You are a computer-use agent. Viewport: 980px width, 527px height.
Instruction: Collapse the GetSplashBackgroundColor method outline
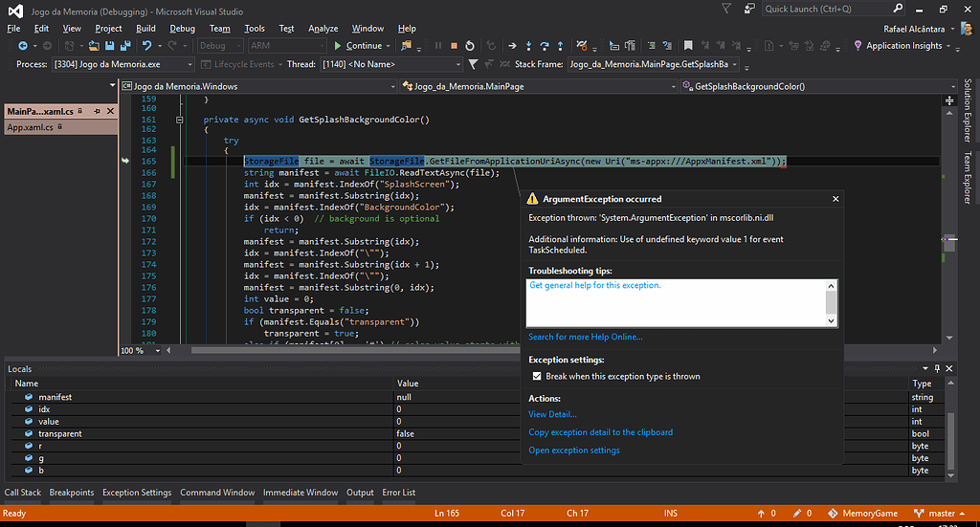180,120
